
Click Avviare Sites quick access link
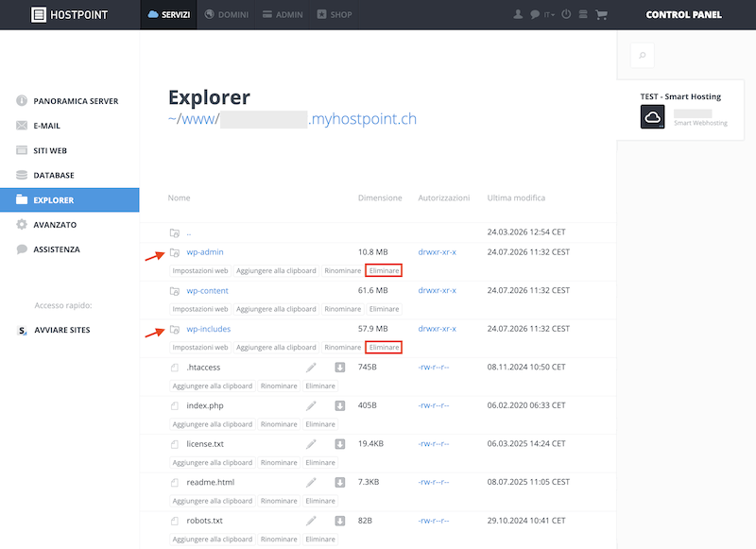(62, 330)
